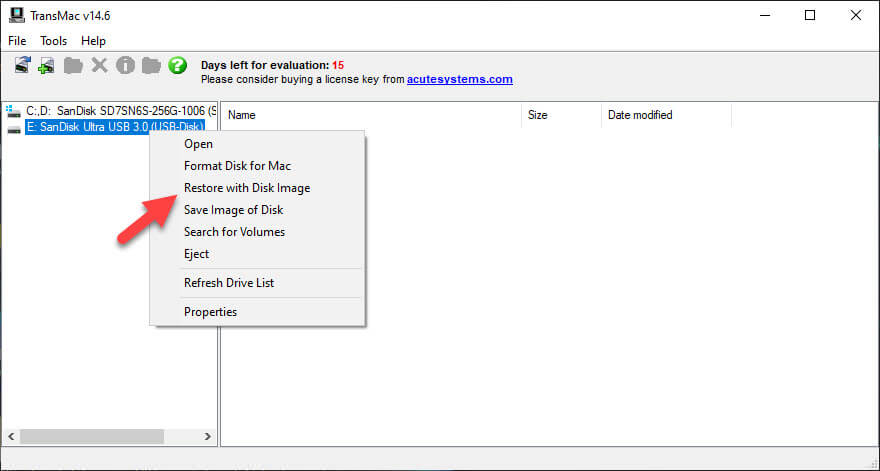Open the Help menu
Viewport: 880px width, 471px height.
tap(93, 41)
